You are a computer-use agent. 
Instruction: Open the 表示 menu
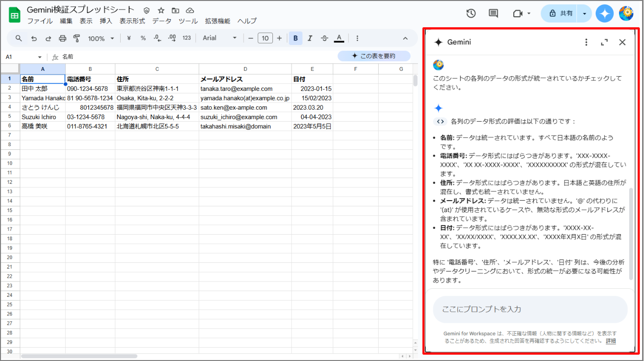pos(86,21)
